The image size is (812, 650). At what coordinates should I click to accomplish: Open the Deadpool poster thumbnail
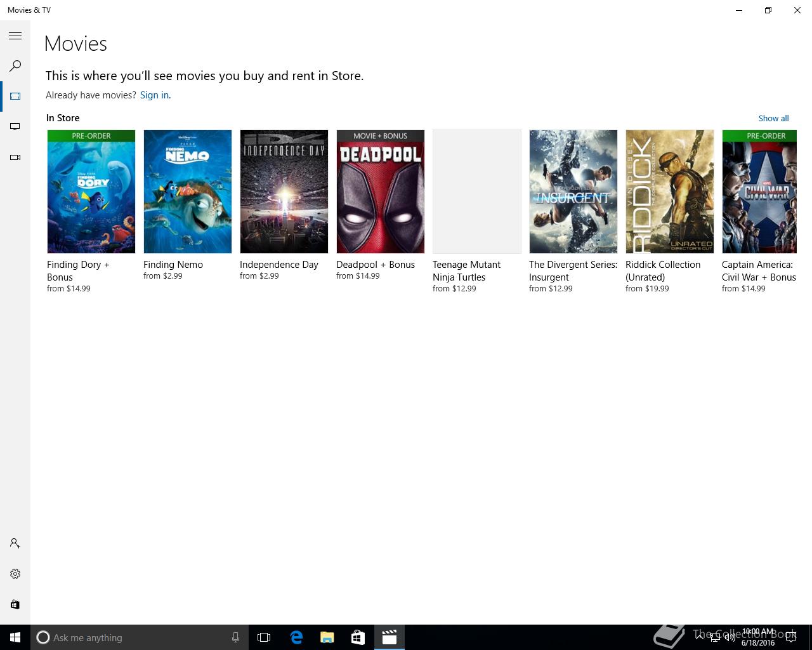tap(381, 192)
